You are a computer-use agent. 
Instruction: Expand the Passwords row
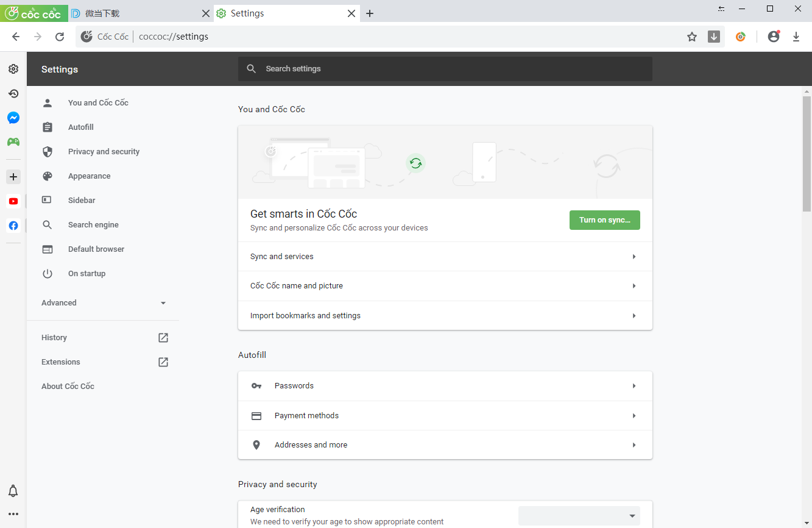point(445,386)
